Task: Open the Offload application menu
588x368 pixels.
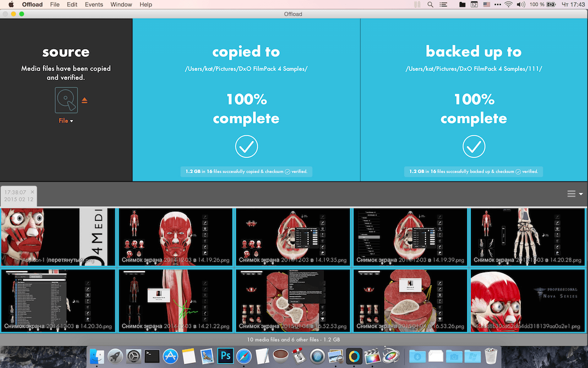Action: (x=31, y=4)
